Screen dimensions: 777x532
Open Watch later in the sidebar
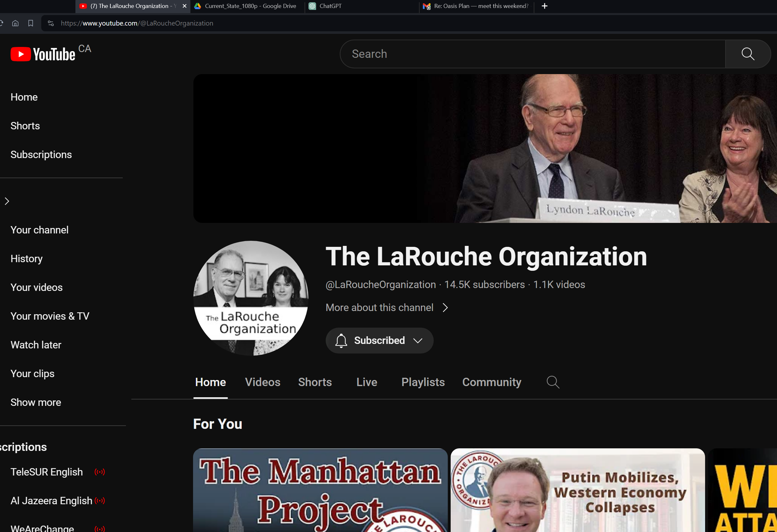pyautogui.click(x=36, y=345)
